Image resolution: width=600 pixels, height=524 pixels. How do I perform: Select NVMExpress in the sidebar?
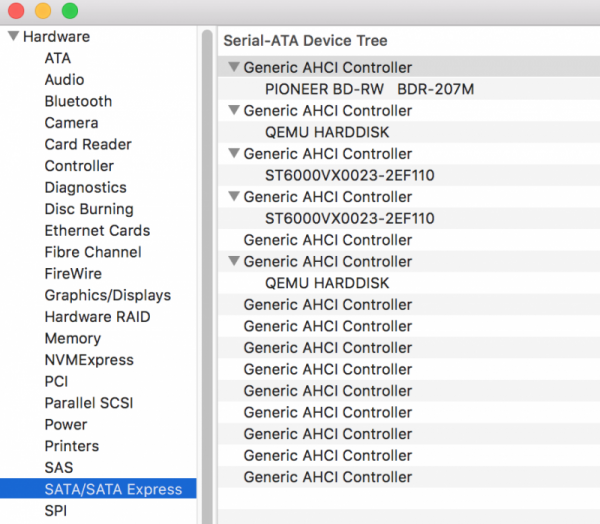point(88,360)
